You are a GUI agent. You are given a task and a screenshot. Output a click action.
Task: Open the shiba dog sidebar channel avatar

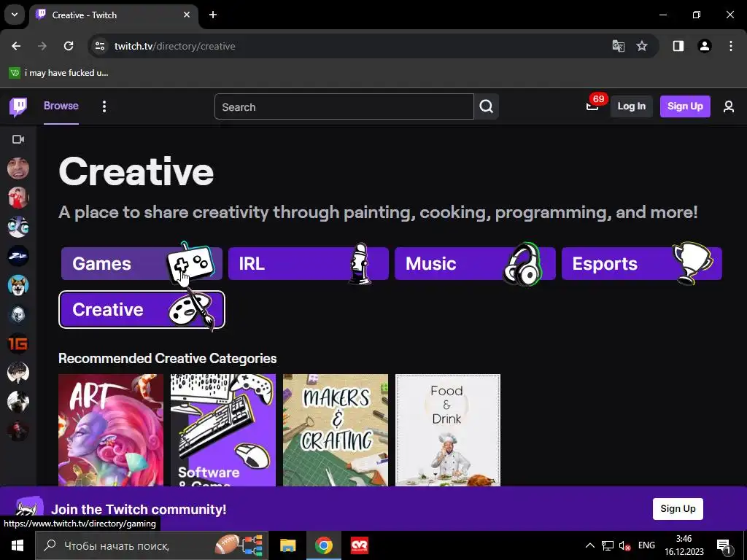[18, 285]
